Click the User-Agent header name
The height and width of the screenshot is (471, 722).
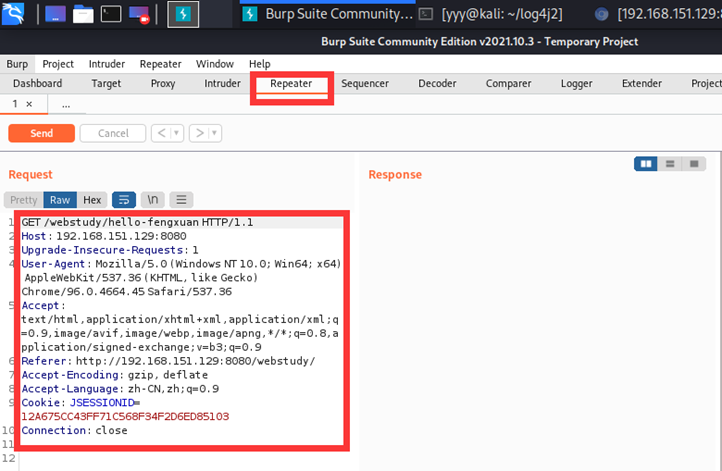tap(53, 264)
